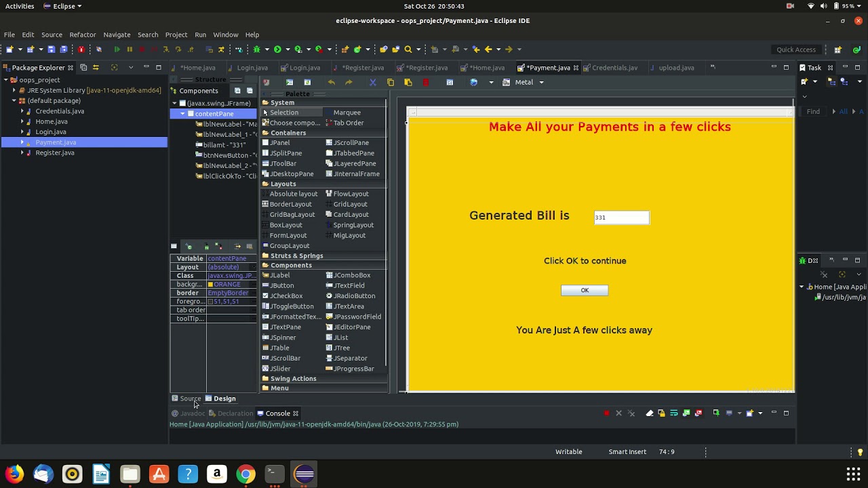
Task: Expand the Credentials.java node
Action: (22, 111)
